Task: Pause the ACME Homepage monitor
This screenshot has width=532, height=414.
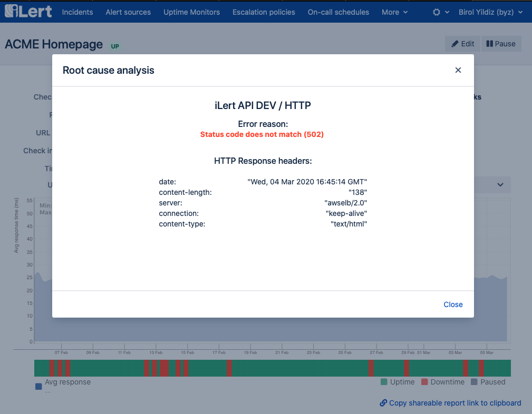Action: [x=501, y=44]
